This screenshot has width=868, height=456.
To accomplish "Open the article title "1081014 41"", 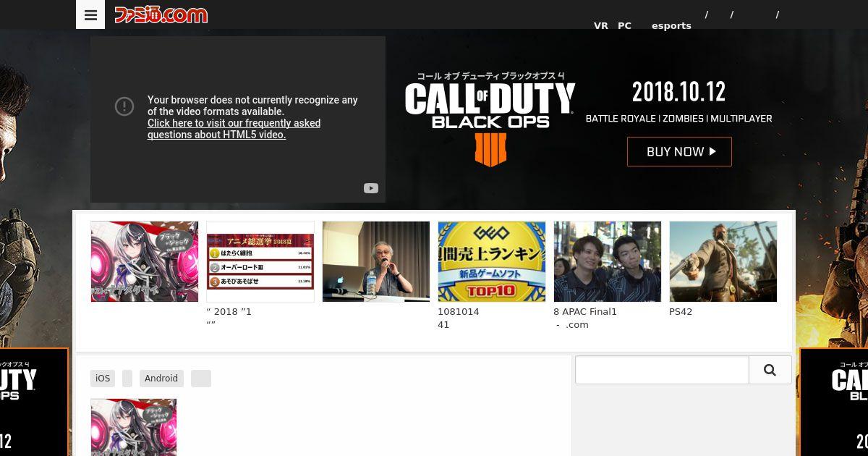I will [459, 318].
